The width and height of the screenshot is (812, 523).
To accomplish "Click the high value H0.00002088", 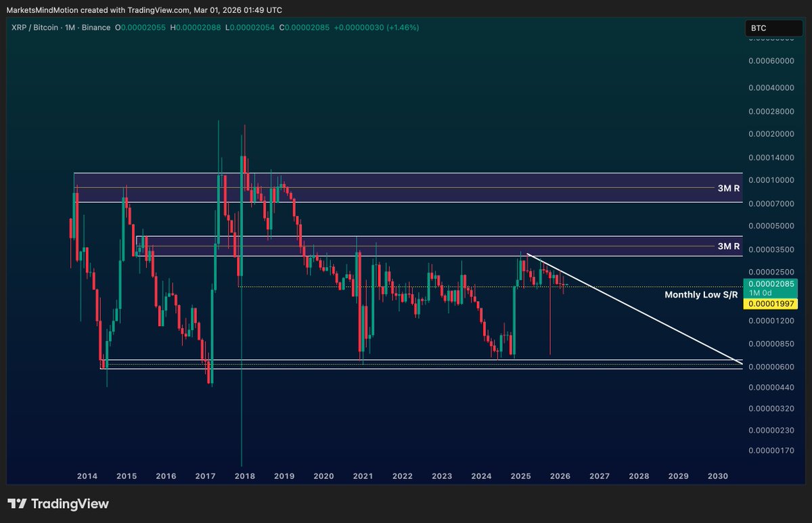I will point(197,28).
